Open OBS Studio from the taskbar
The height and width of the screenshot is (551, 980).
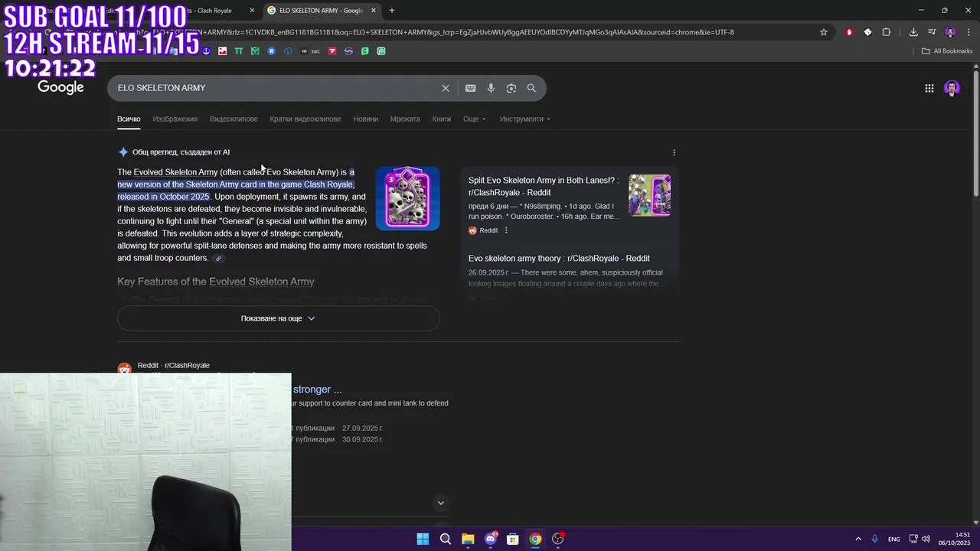558,539
